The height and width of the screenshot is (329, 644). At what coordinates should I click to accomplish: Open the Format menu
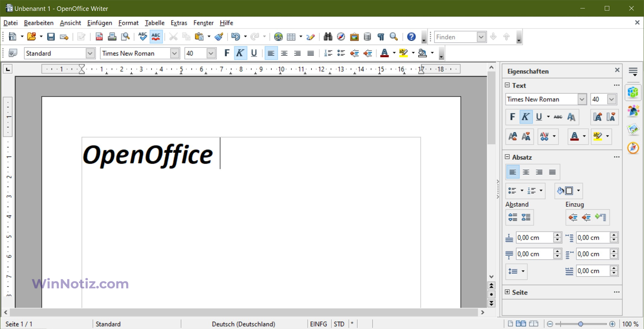click(x=128, y=23)
